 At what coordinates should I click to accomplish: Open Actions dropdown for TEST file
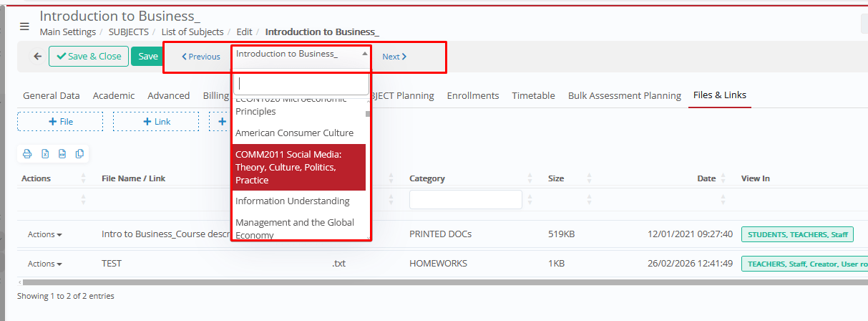[44, 264]
